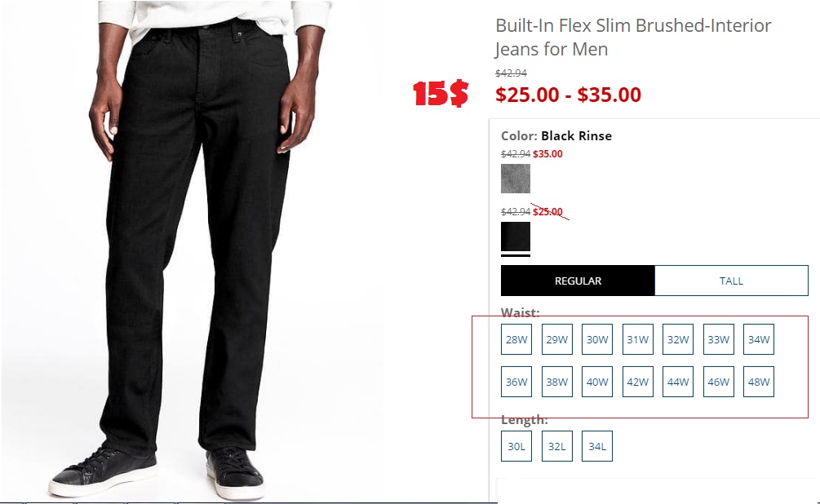Viewport: 820px width, 504px height.
Task: Select length 30L
Action: click(x=516, y=446)
